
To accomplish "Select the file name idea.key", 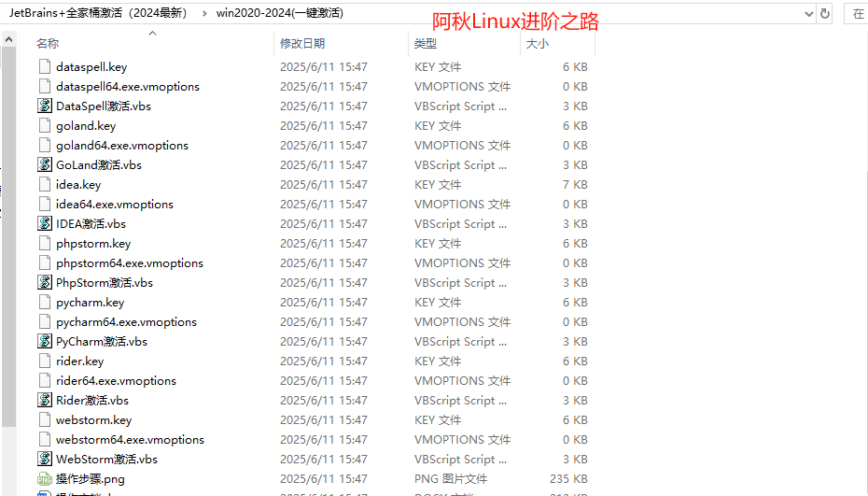I will pos(78,185).
